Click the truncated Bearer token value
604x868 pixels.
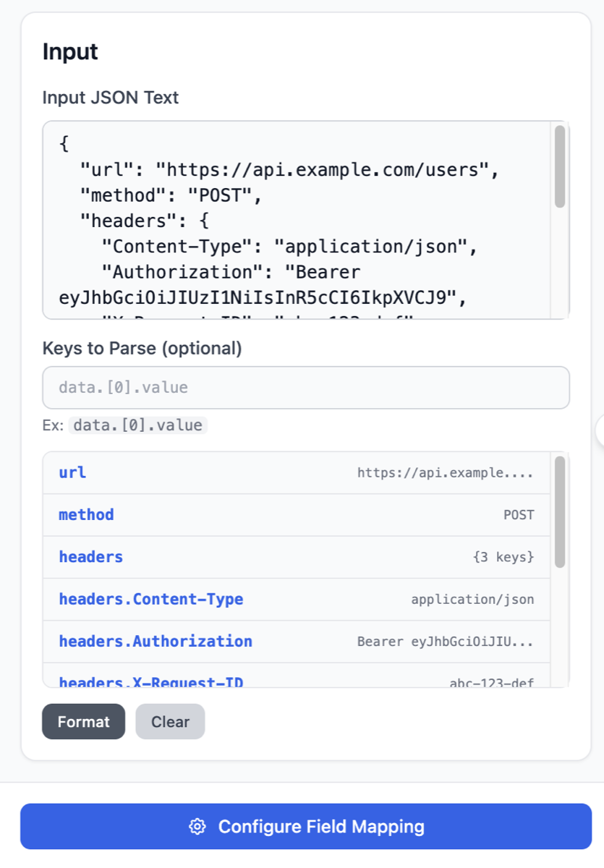point(446,642)
